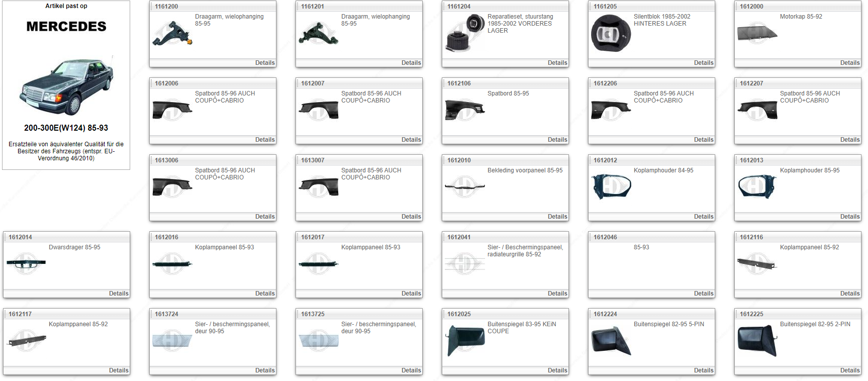Click the description 'Dwarsdrager 85-95'

coord(74,247)
